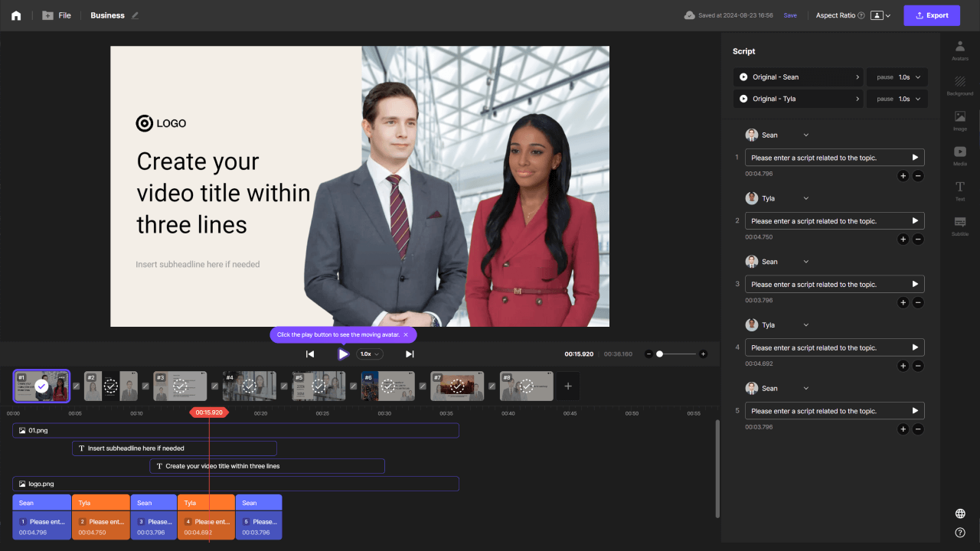Toggle transition between scenes #3 and #4
This screenshot has height=551, width=980.
[x=214, y=386]
